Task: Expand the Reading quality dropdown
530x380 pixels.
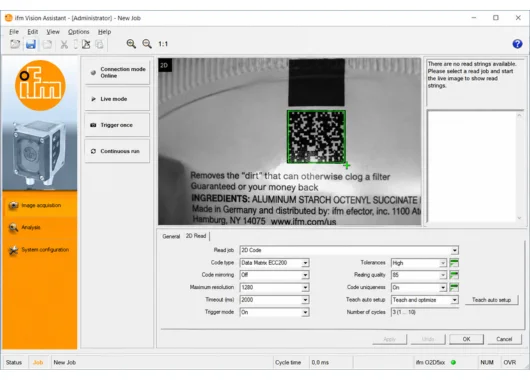Action: pos(442,275)
